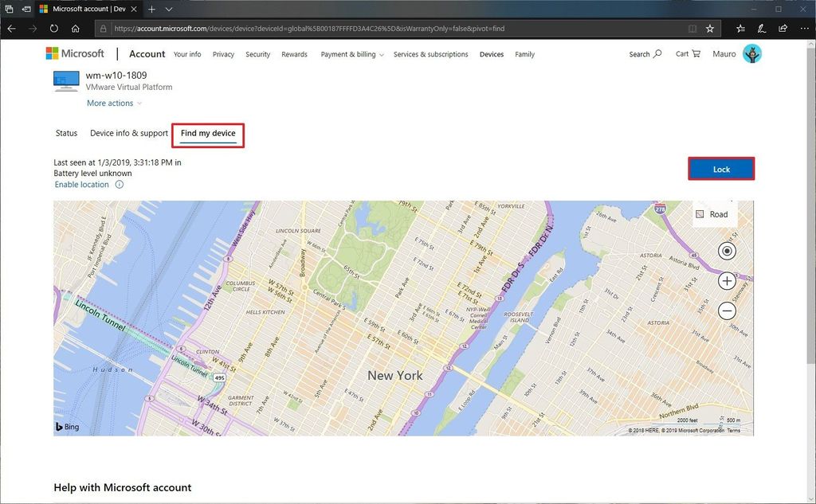This screenshot has width=816, height=504.
Task: Click the Enable location link
Action: click(x=80, y=184)
